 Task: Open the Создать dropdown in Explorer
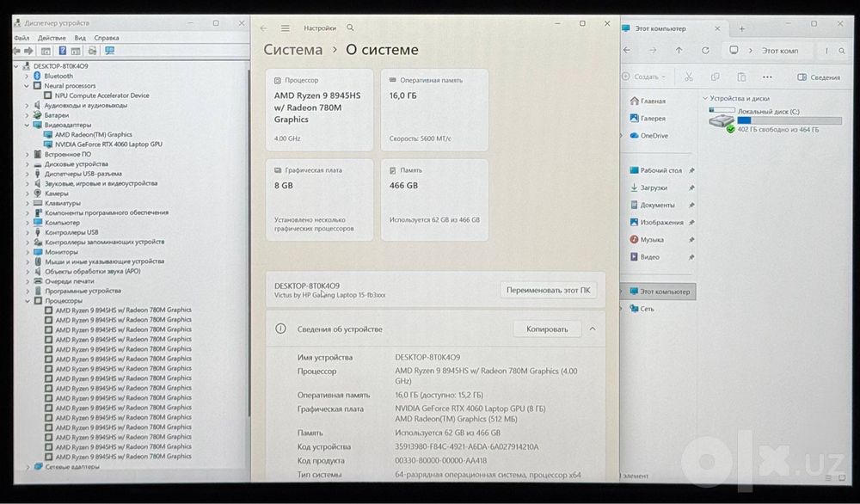pos(644,77)
